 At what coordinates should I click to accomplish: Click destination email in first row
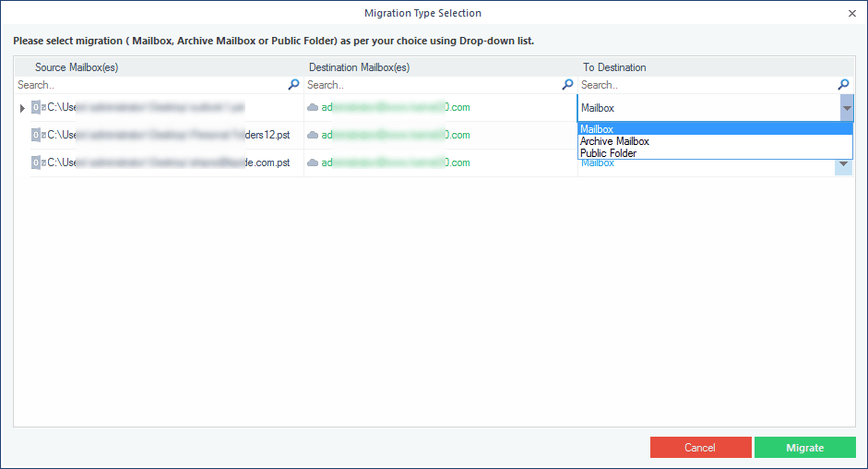click(396, 107)
